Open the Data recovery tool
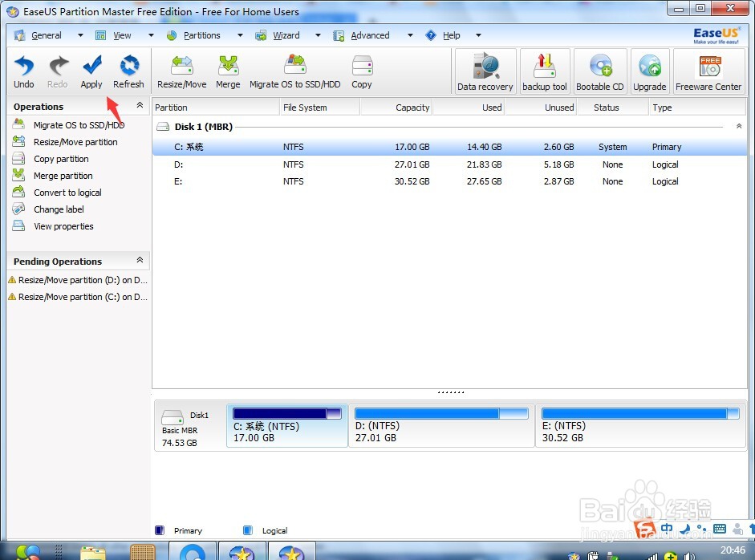The width and height of the screenshot is (755, 560). (x=485, y=71)
